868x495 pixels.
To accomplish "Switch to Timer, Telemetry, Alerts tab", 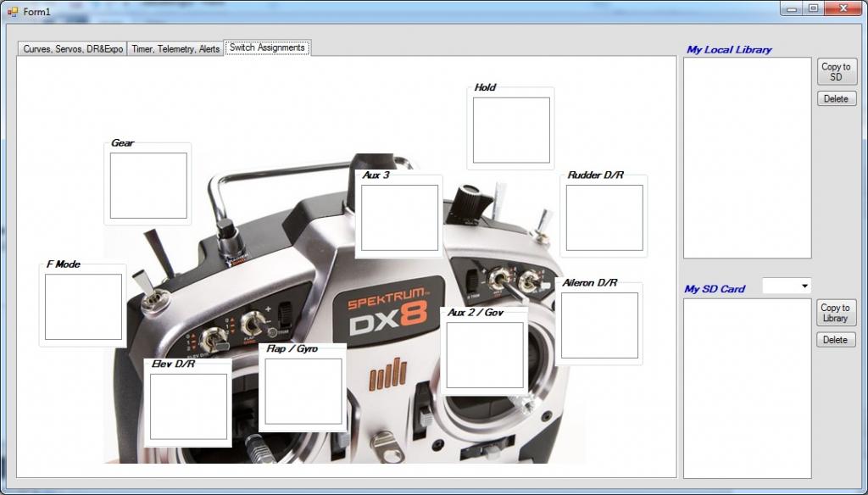I will point(175,48).
